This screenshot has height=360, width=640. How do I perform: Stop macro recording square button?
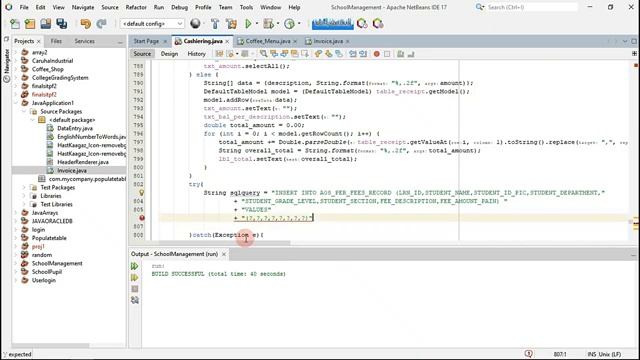[387, 54]
